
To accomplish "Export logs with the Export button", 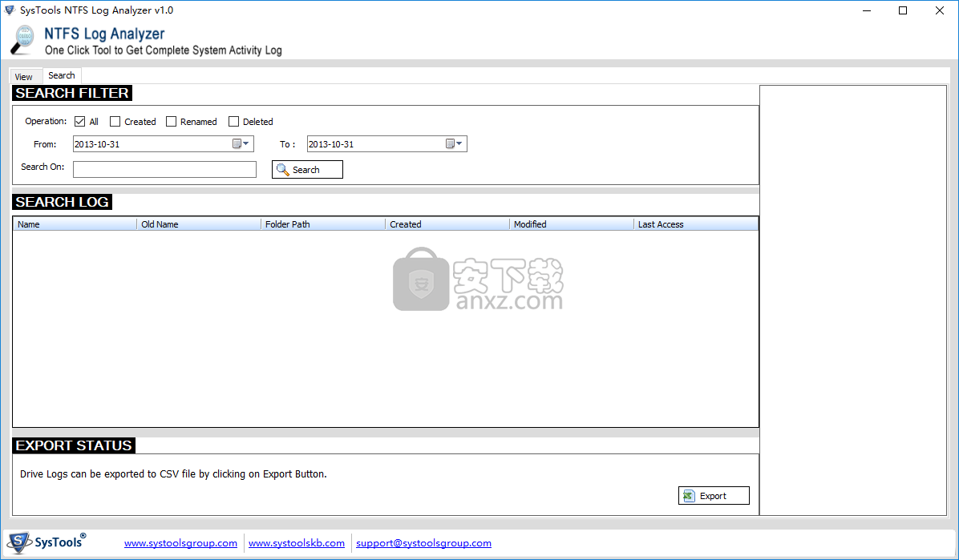I will [x=714, y=496].
